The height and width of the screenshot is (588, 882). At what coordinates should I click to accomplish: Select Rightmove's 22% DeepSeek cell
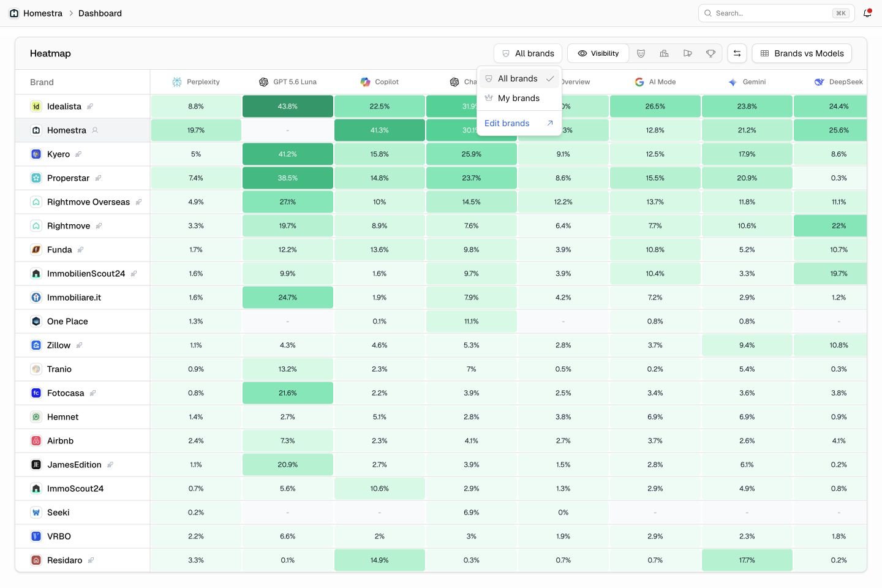pos(831,226)
